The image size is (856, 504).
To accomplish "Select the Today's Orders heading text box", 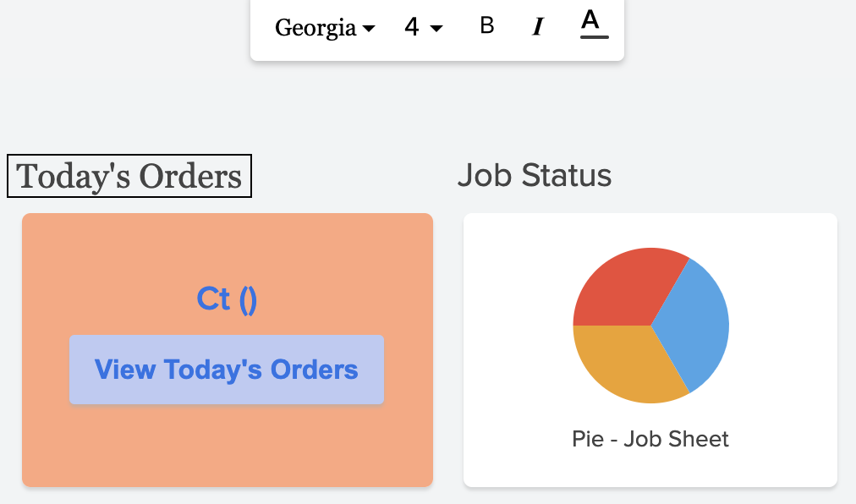I will (129, 177).
